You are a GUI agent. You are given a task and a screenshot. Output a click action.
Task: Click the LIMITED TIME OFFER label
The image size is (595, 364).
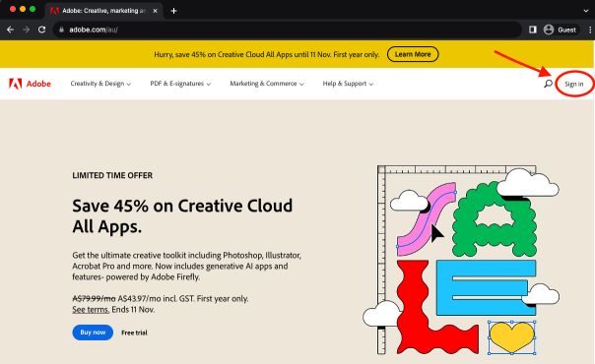tap(112, 175)
